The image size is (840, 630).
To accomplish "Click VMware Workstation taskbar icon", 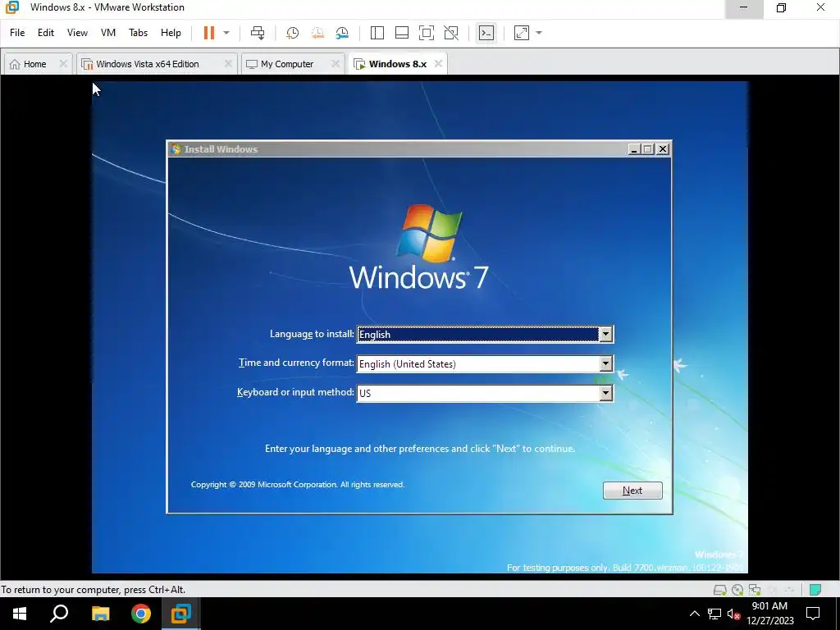I will pos(181,614).
